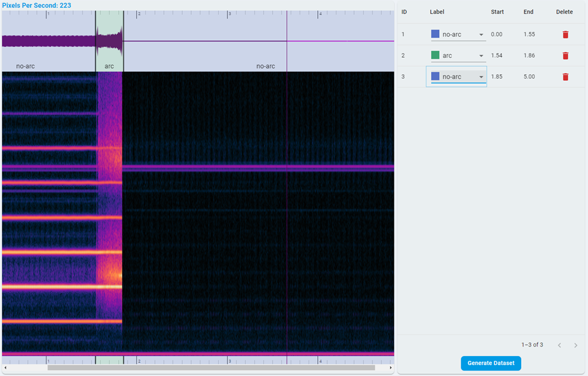Click the horizontal timeline scrollbar thumb
This screenshot has height=376, width=588.
pos(211,368)
